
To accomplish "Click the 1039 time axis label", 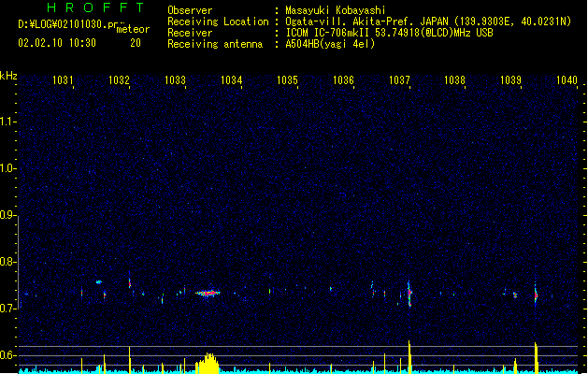I will click(510, 79).
